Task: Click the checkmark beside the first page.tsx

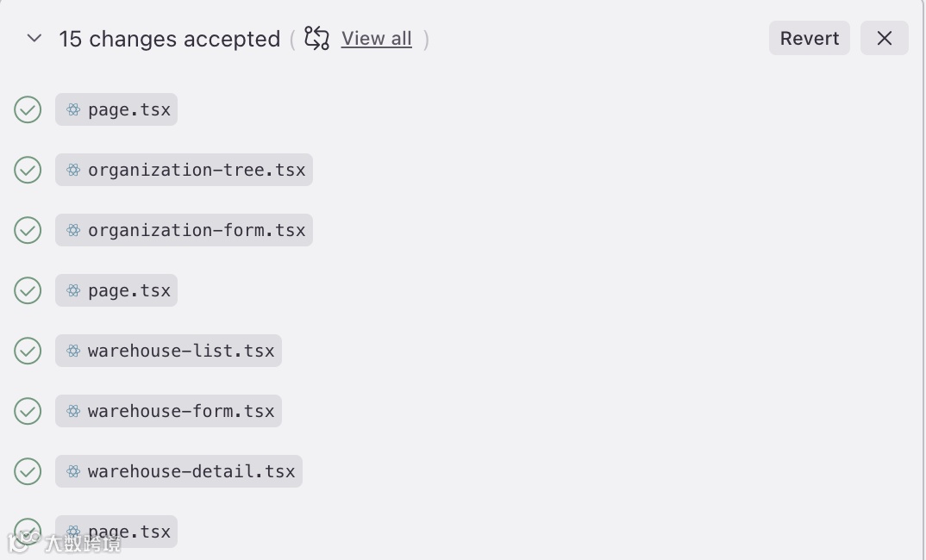Action: pyautogui.click(x=28, y=109)
